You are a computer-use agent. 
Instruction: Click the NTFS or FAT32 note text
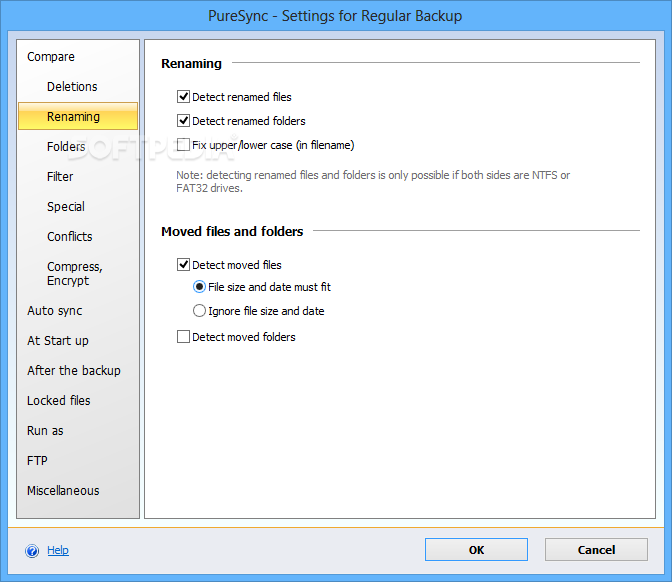click(x=372, y=181)
